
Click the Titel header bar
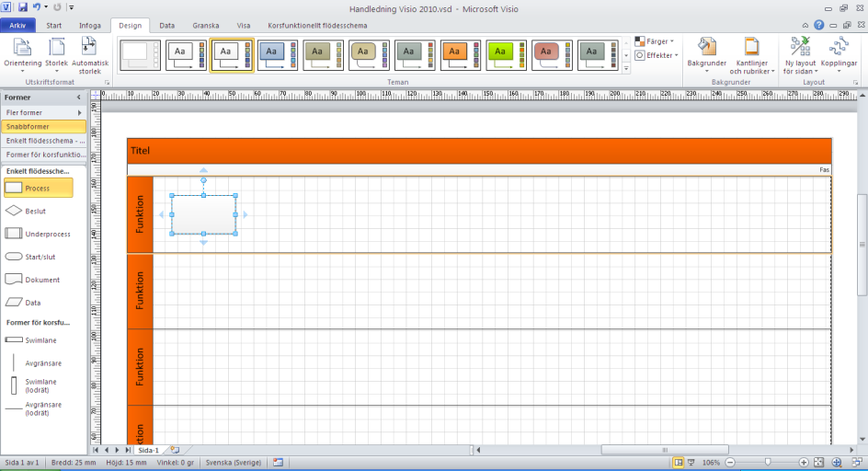[x=479, y=151]
